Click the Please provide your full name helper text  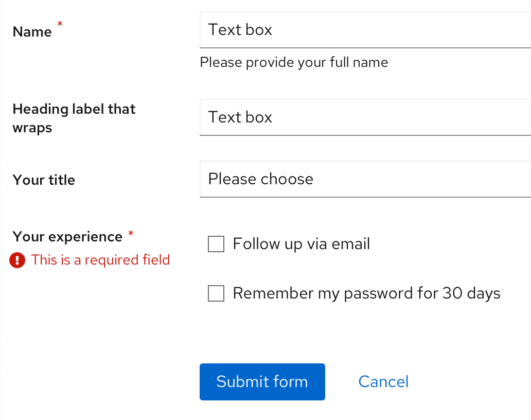tap(294, 62)
